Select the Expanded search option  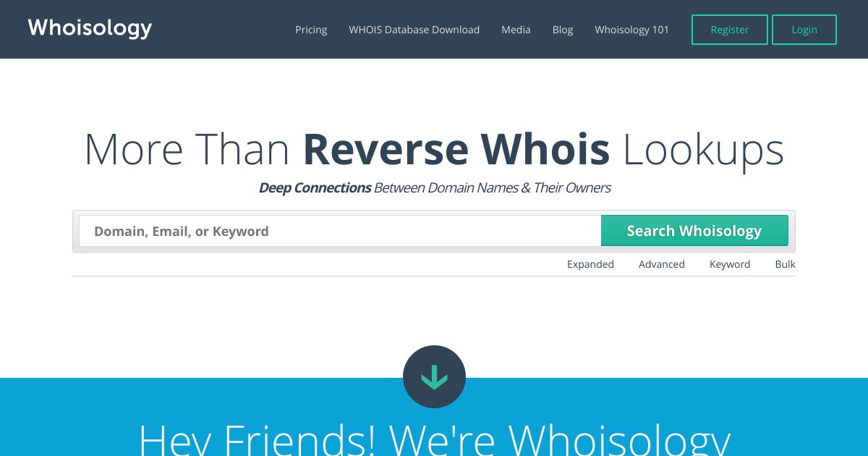tap(590, 264)
